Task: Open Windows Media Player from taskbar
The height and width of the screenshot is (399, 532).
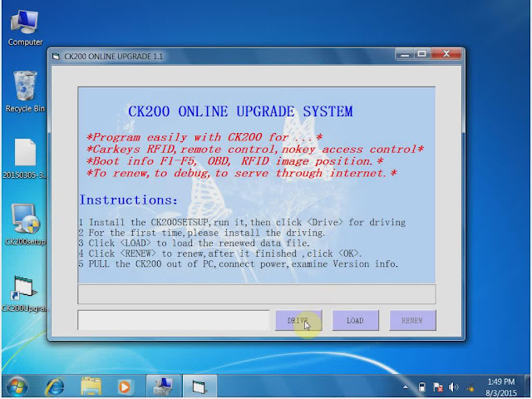Action: (125, 387)
